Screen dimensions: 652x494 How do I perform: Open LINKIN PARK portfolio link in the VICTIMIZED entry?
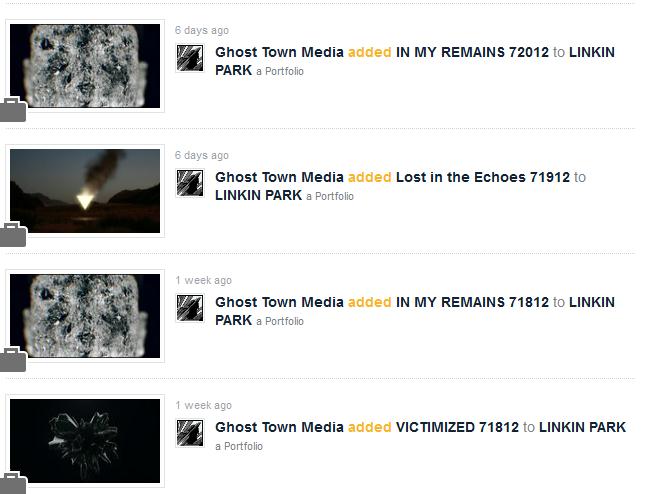pos(582,427)
